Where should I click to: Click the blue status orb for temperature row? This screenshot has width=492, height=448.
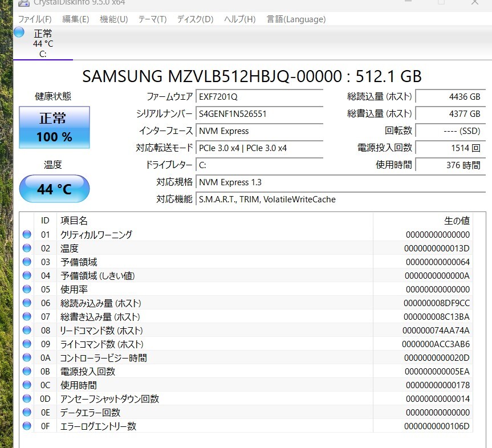point(27,249)
